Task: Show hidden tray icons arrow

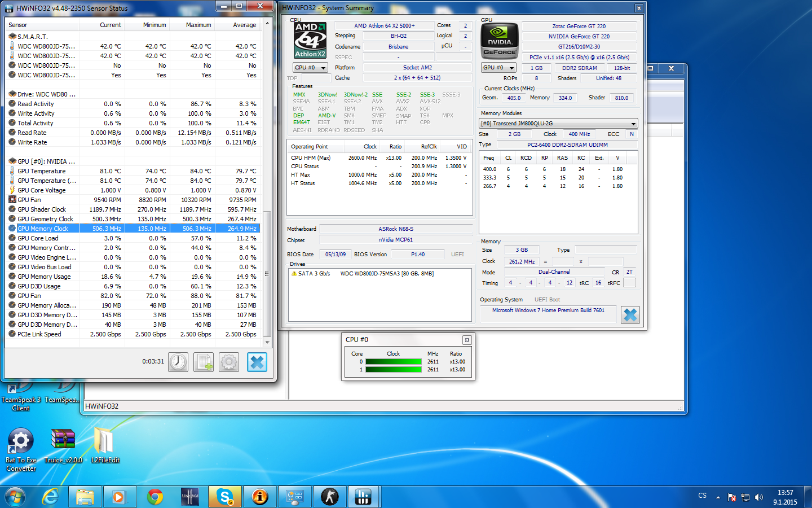Action: [718, 497]
